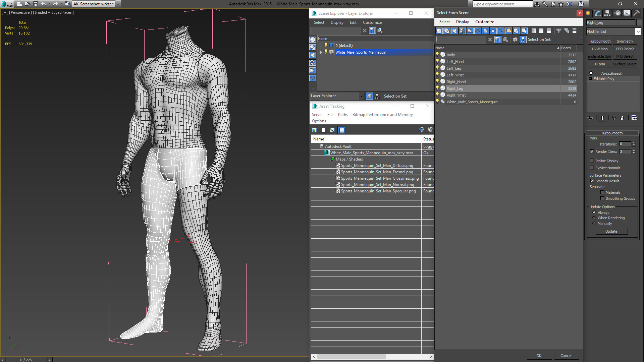Open the Display command panel tab

click(x=627, y=13)
